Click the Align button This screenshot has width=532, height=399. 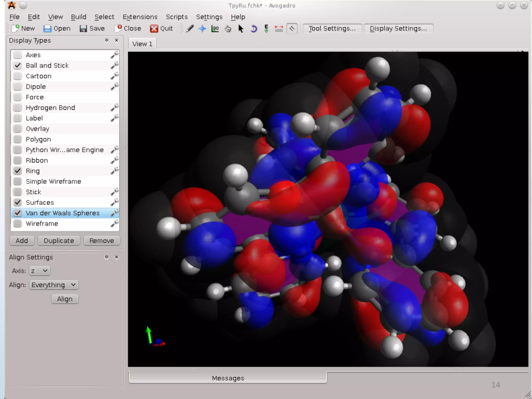pos(65,299)
